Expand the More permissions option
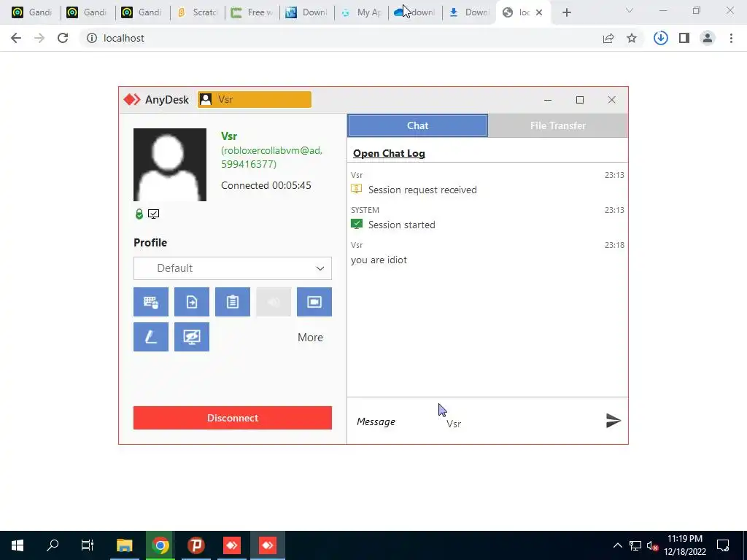Screen dimensions: 747x560 pos(310,337)
